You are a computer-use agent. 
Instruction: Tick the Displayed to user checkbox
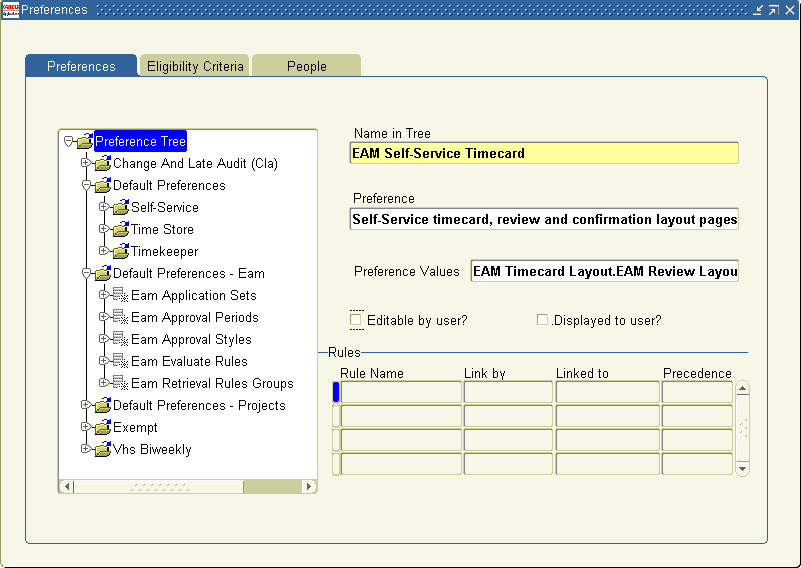pos(542,320)
